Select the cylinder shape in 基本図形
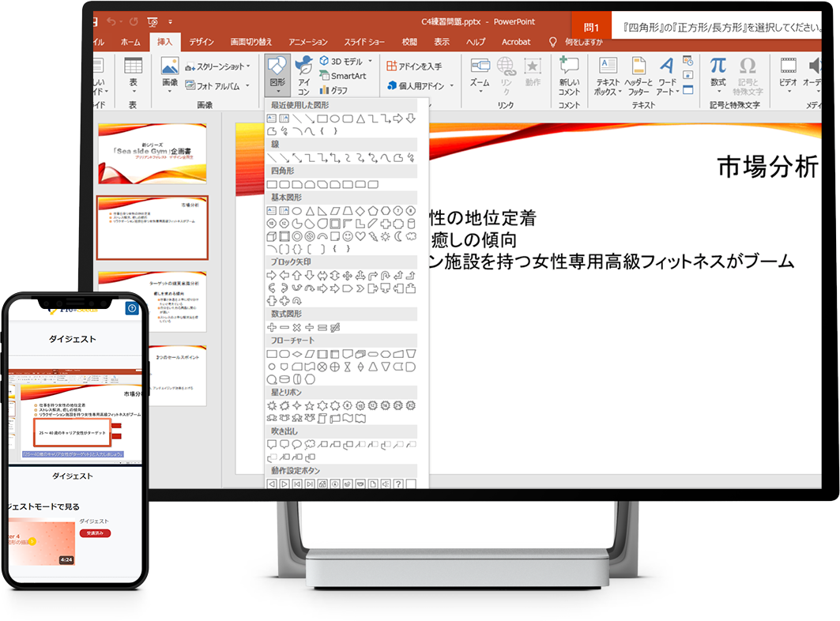 411,224
